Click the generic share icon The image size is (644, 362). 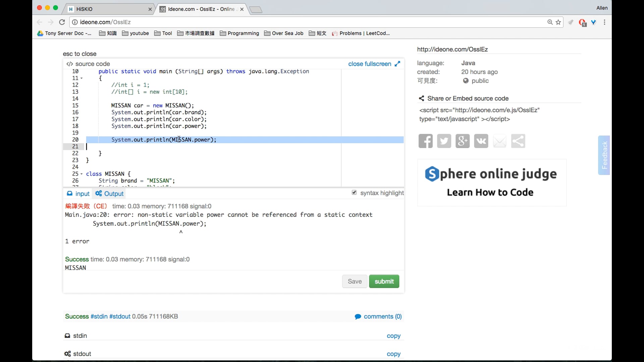coord(518,141)
